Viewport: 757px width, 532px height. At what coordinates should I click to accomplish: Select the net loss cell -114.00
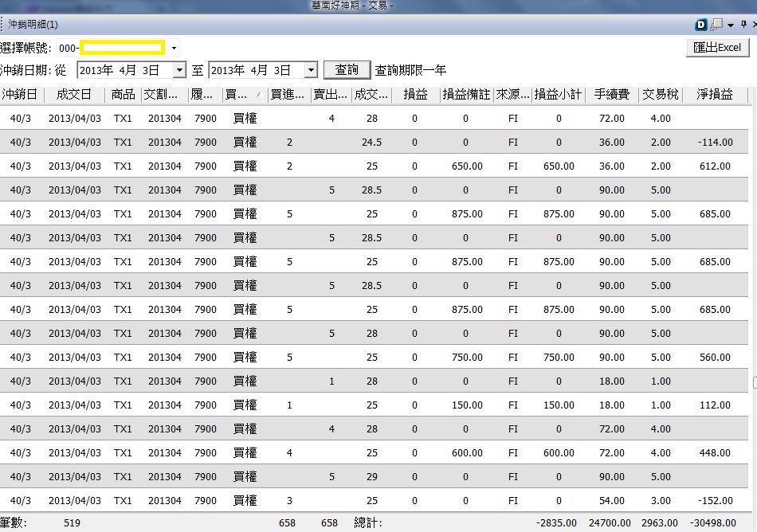coord(715,143)
